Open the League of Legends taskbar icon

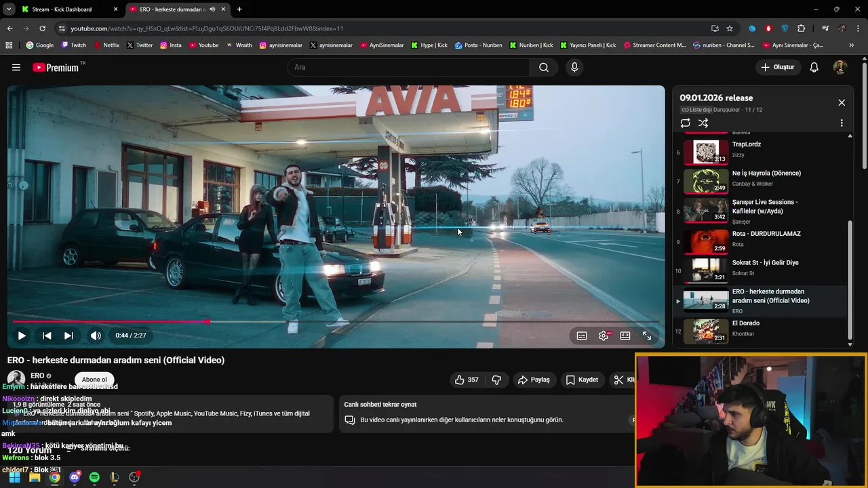click(114, 477)
